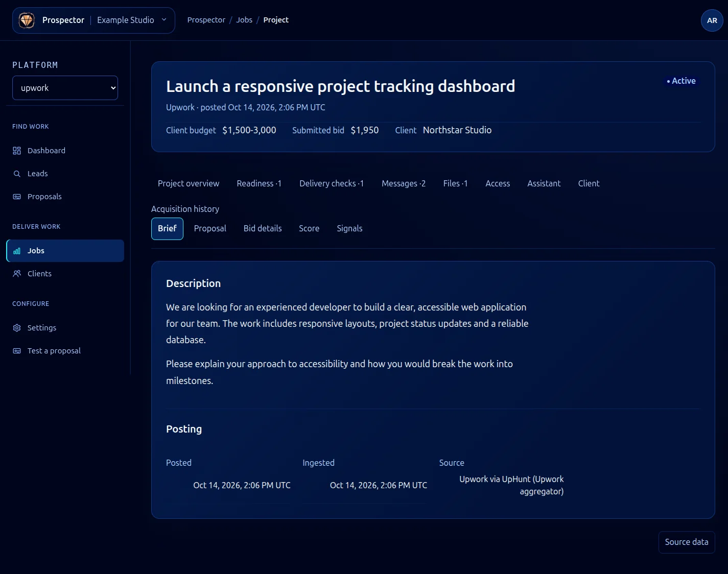Click the Project breadcrumb current page
The height and width of the screenshot is (574, 728).
[x=276, y=20]
